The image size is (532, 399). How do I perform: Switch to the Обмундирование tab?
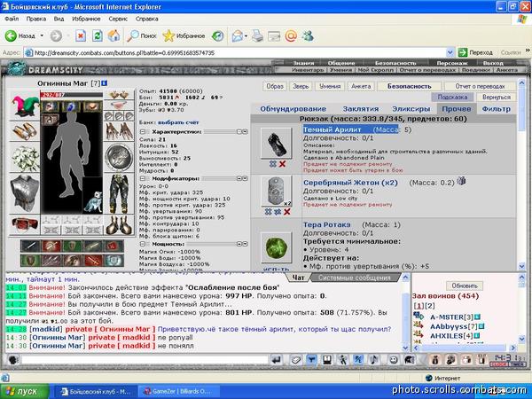pyautogui.click(x=293, y=109)
